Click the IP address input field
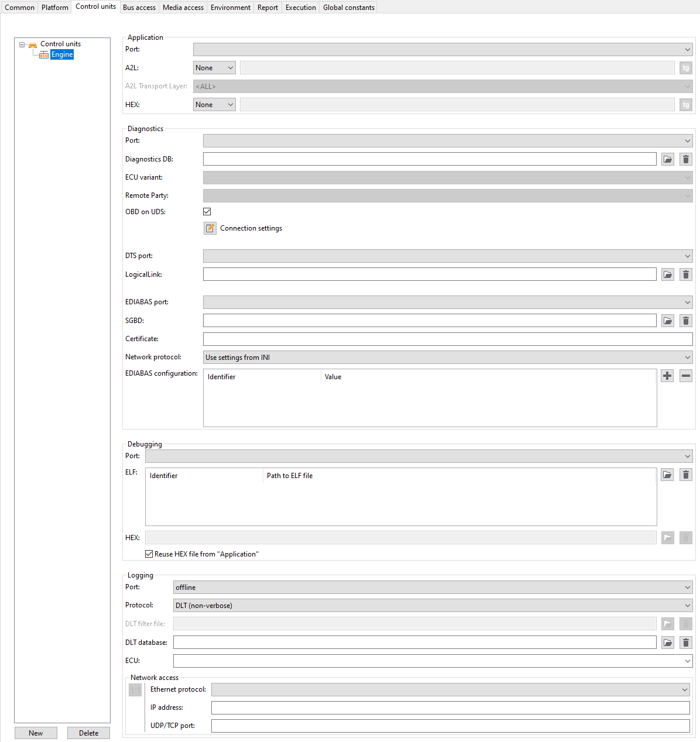 pyautogui.click(x=451, y=707)
